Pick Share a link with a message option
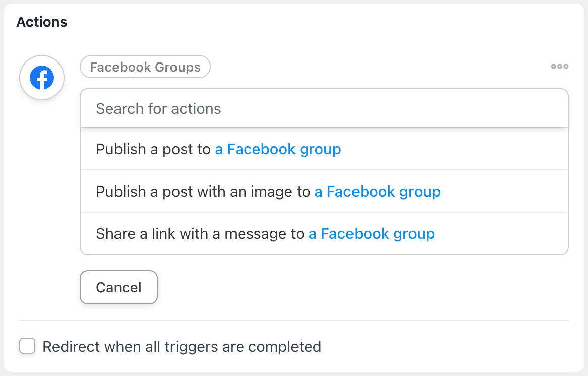The width and height of the screenshot is (588, 376). point(324,234)
